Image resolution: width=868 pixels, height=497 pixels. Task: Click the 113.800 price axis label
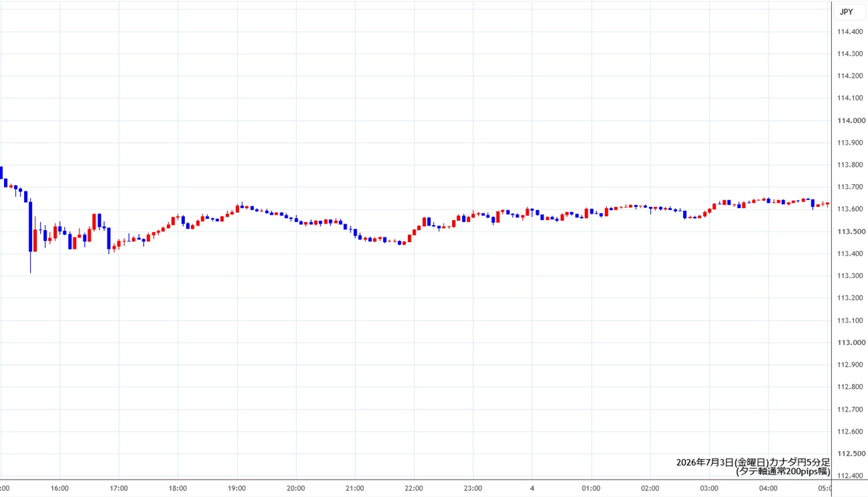tap(849, 165)
